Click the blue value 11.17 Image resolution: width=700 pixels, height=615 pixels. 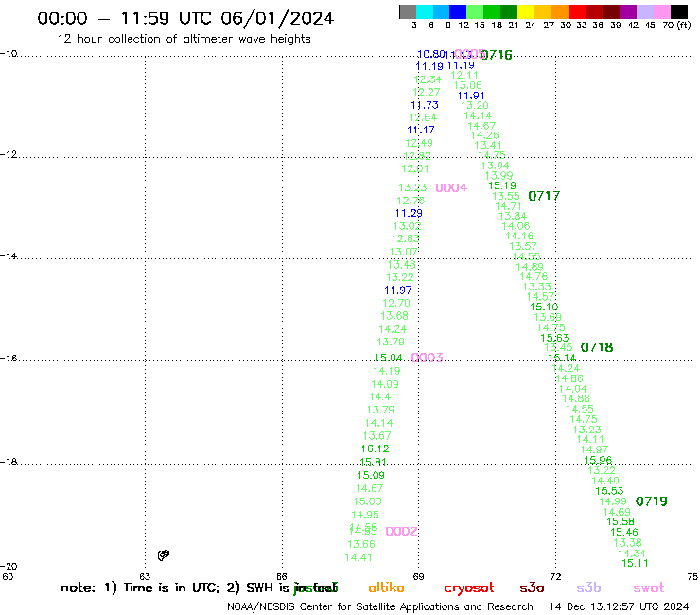click(421, 130)
